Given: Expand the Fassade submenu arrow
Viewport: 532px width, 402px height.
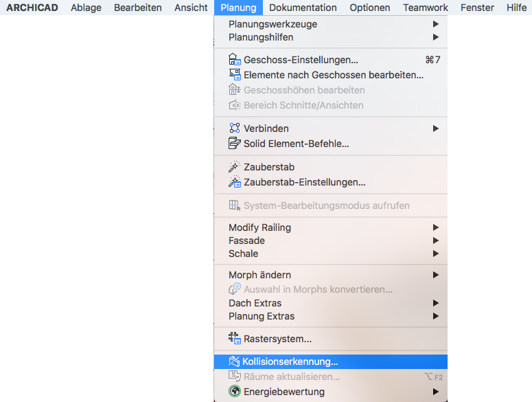Looking at the screenshot, I should coord(436,241).
